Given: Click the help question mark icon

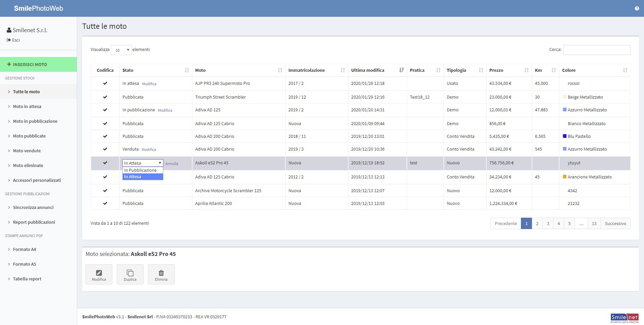Looking at the screenshot, I should pyautogui.click(x=637, y=8).
